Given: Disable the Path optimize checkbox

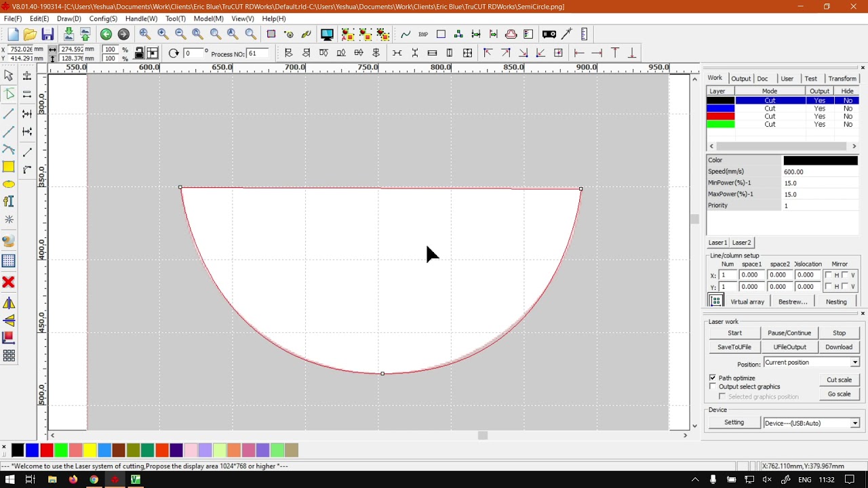Looking at the screenshot, I should tap(713, 378).
